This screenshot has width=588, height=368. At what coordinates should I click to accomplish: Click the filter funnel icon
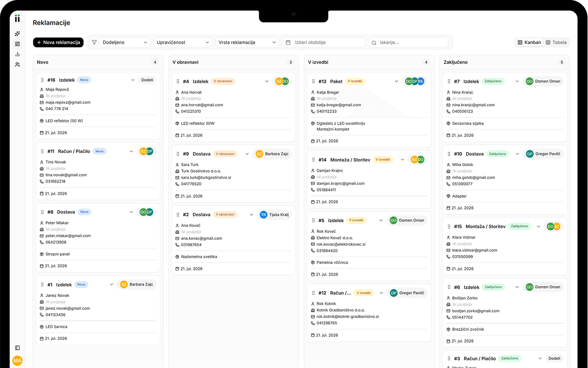[x=94, y=42]
